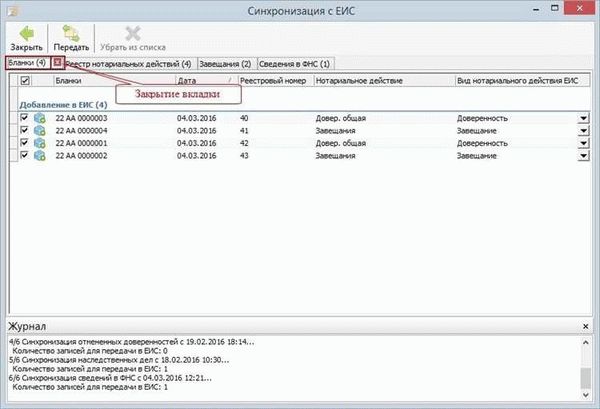Sort by the Дата column header
Viewport: 600px width, 409px height.
coord(206,81)
